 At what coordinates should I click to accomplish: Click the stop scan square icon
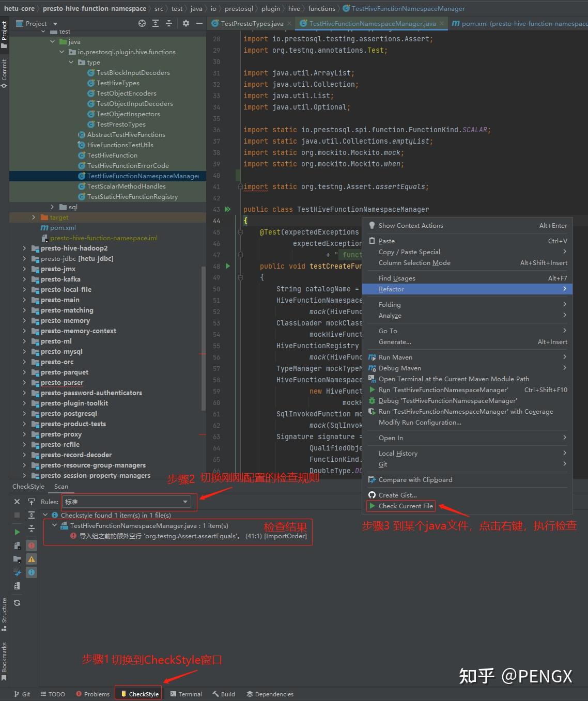pyautogui.click(x=17, y=515)
